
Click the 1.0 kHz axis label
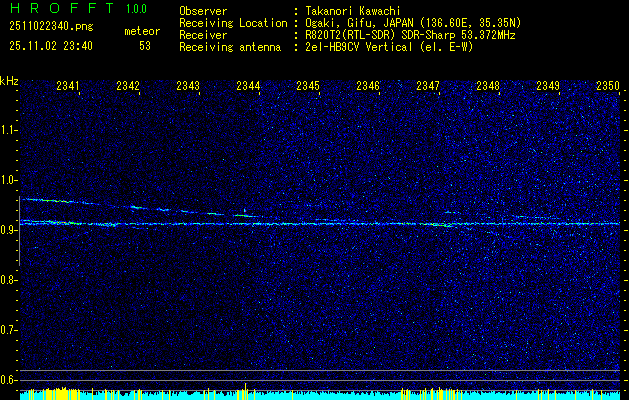[8, 180]
